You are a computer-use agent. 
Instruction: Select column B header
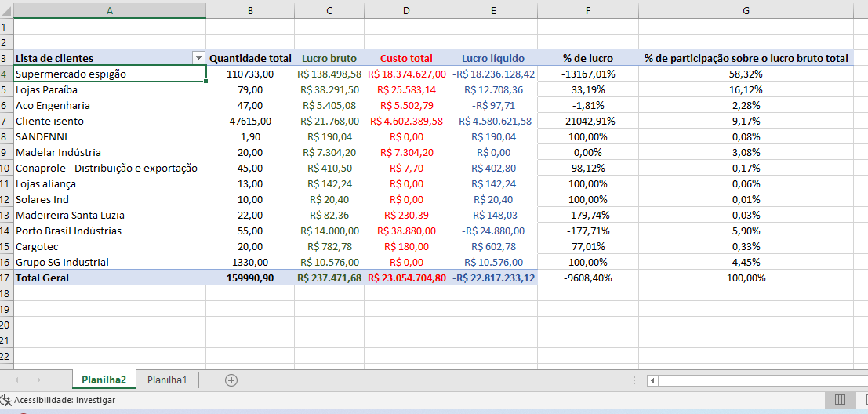(x=250, y=10)
